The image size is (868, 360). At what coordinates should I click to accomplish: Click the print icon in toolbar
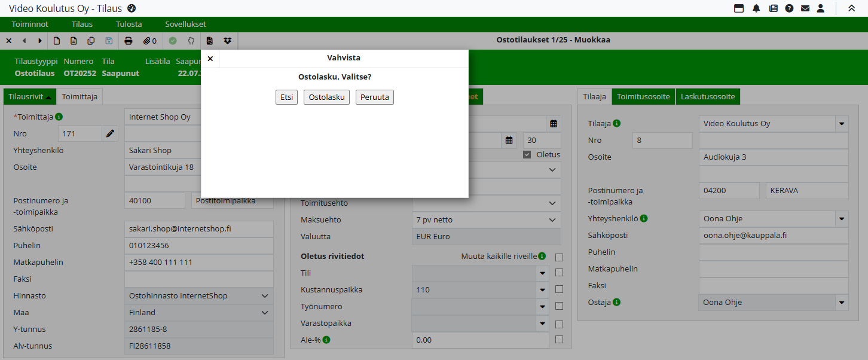pos(128,41)
